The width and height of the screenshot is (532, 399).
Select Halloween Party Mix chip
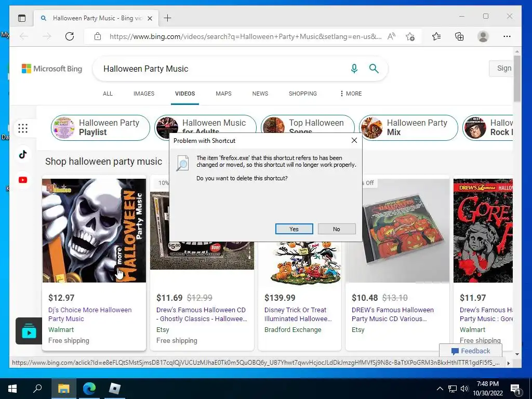408,128
